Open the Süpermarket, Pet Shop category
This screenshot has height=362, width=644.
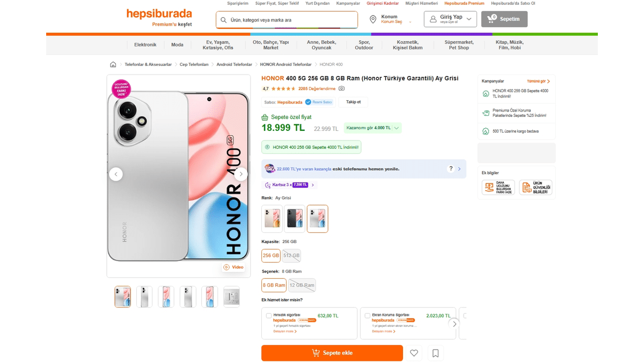tap(459, 45)
